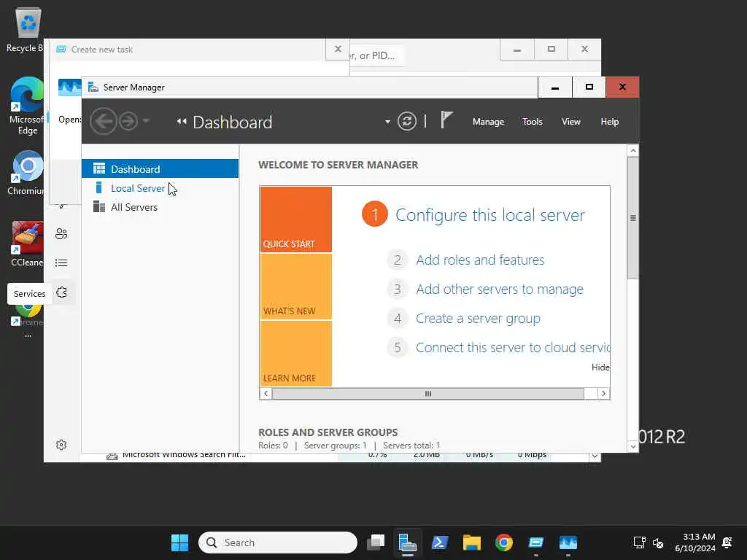Click the Server Manager title bar icon
Screen dimensions: 747x560
[x=93, y=87]
